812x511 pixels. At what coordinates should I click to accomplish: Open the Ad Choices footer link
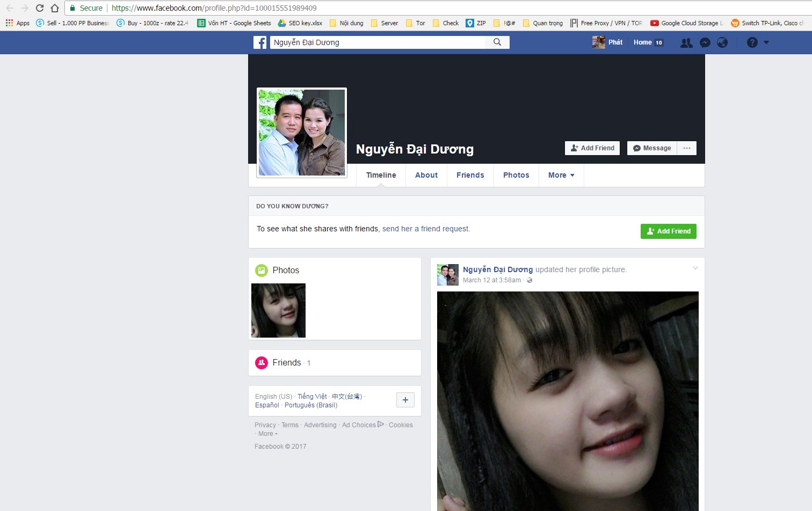click(363, 425)
